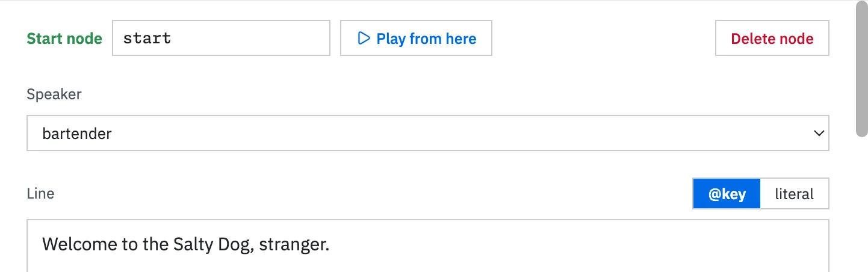Play dialogue from this node
This screenshot has width=868, height=272.
(x=416, y=39)
